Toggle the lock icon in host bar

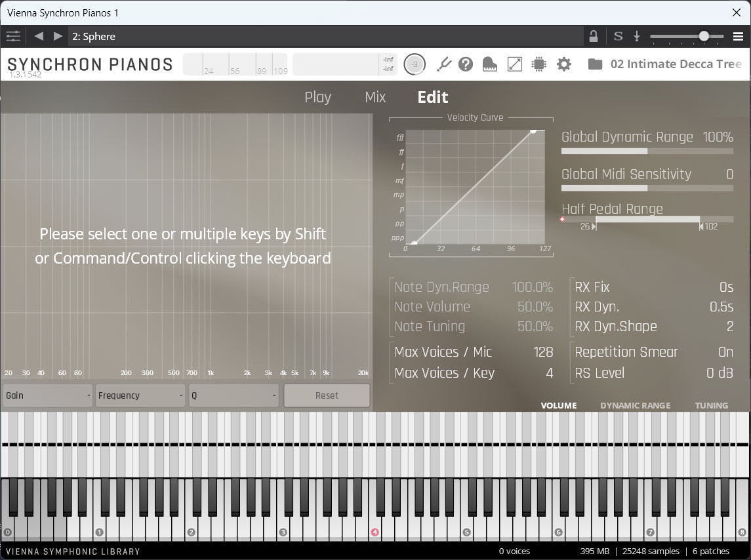click(594, 36)
